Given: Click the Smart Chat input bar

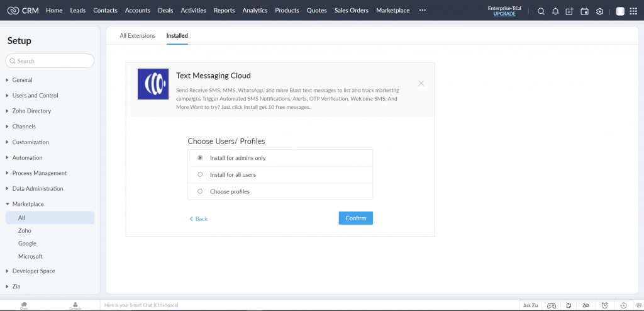Looking at the screenshot, I should (309, 305).
